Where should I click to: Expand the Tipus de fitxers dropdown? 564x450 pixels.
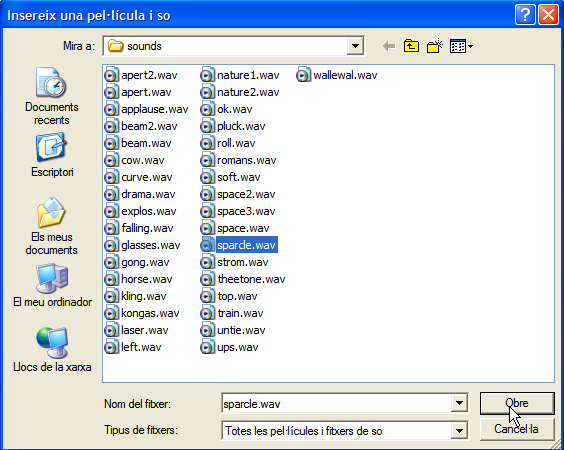tap(459, 430)
